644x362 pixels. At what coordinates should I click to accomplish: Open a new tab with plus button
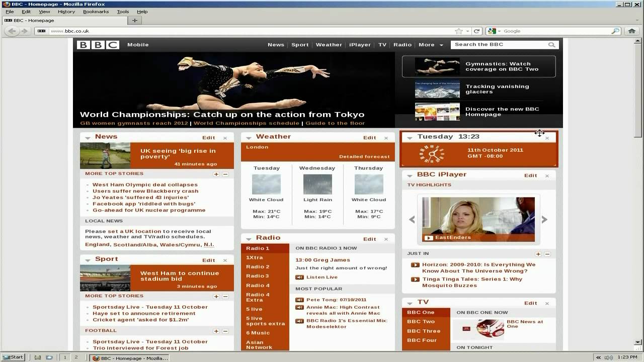(134, 21)
